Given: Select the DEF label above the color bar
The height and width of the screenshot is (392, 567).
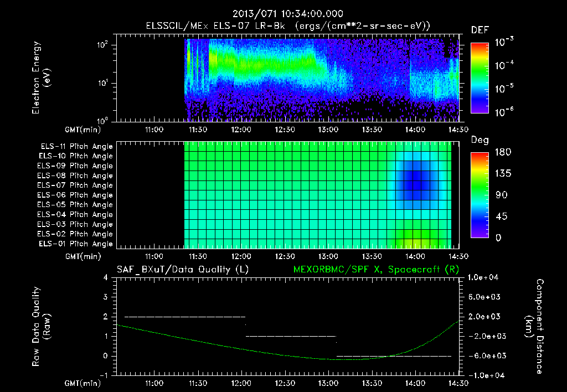Looking at the screenshot, I should (480, 30).
